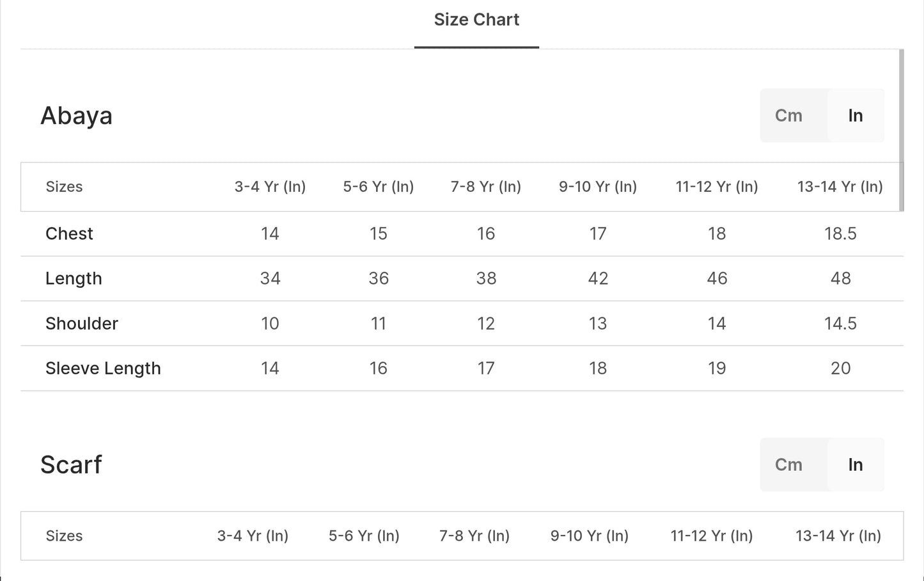Click the Scarf 7-8 Yr (In) column header
Viewport: 924px width, 581px height.
tap(474, 536)
